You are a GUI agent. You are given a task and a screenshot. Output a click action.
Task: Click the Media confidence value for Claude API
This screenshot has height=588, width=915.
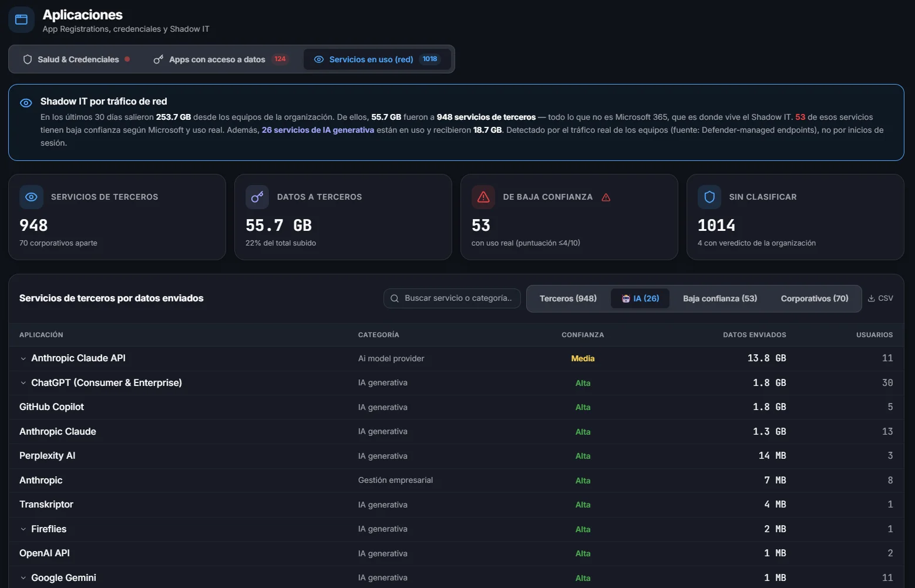tap(583, 358)
